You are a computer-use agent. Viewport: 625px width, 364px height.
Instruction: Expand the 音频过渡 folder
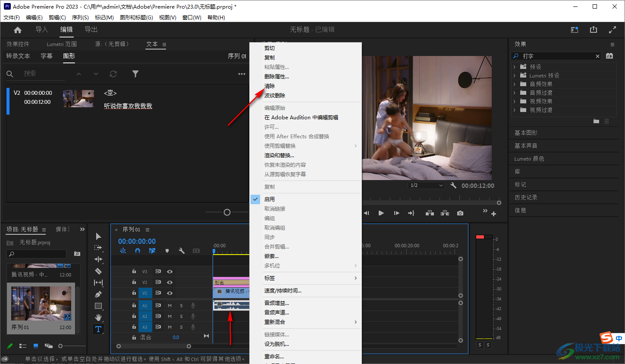point(515,93)
